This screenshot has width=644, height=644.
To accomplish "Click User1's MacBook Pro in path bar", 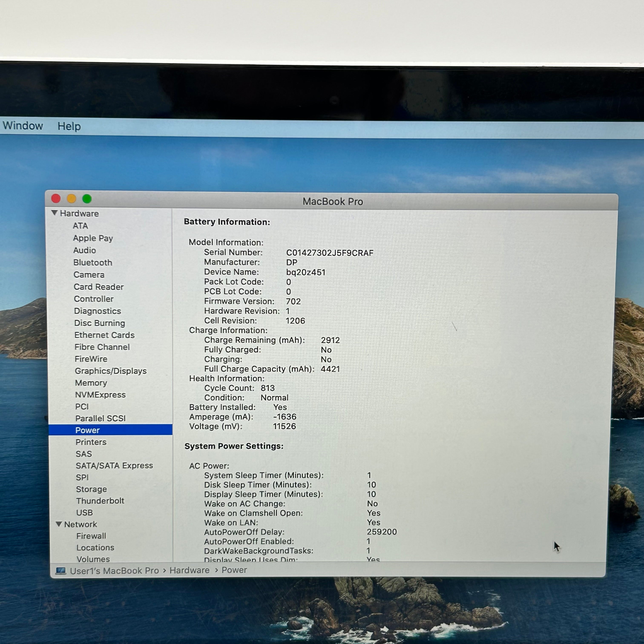I will point(114,571).
